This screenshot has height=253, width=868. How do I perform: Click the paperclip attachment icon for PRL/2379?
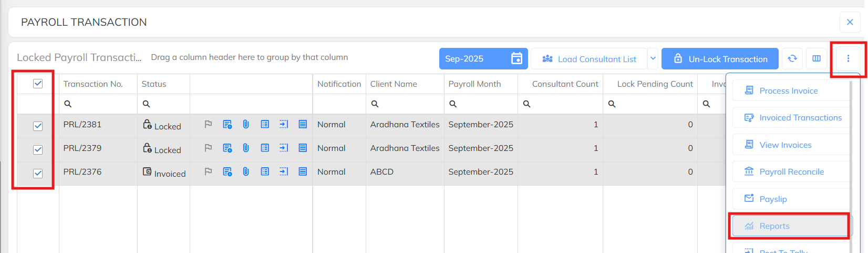tap(245, 148)
